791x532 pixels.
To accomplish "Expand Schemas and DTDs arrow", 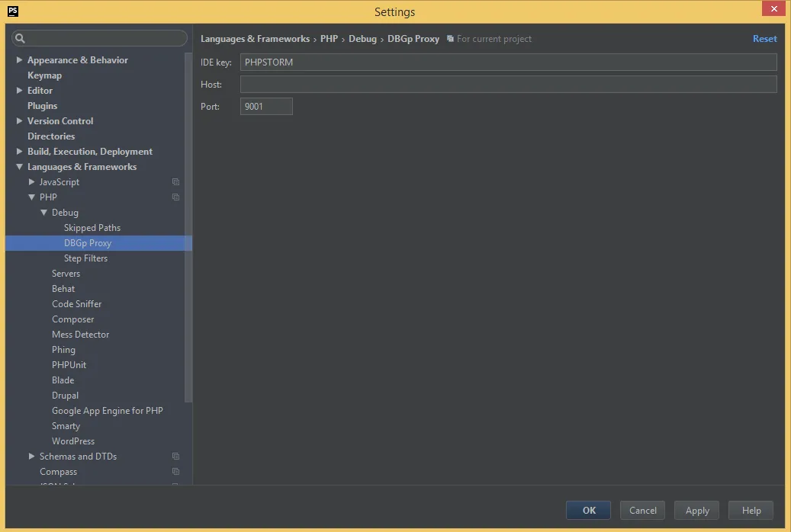I will point(31,457).
